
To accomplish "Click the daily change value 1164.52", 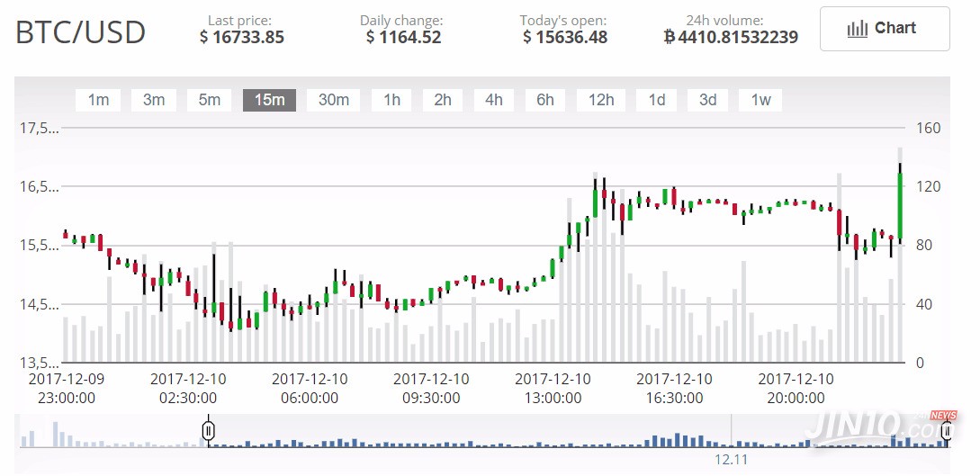I will (x=404, y=38).
